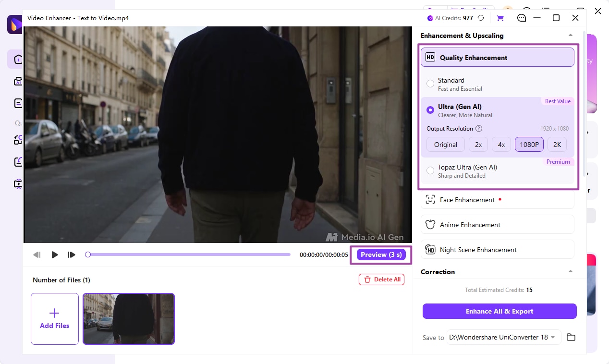Set output resolution to 4x
This screenshot has height=364, width=609.
click(x=501, y=145)
